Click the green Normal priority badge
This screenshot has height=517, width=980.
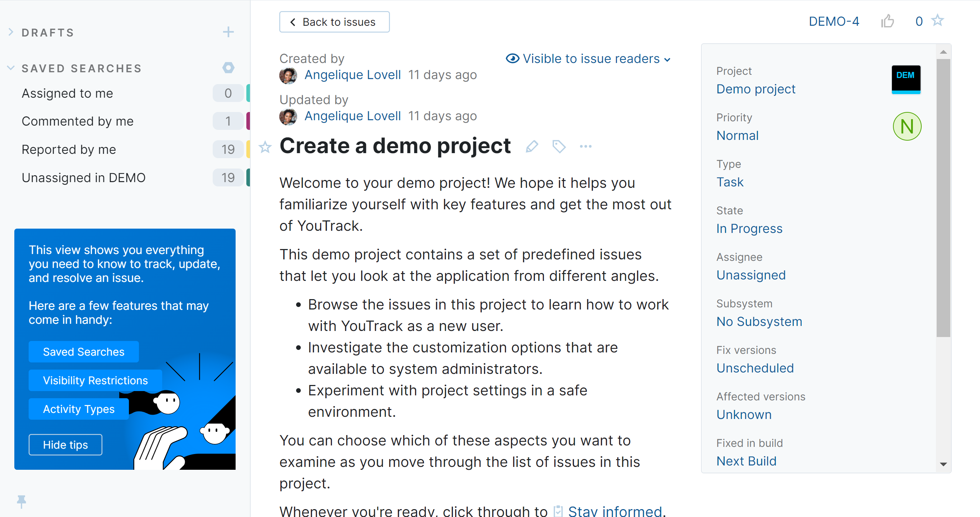point(907,127)
